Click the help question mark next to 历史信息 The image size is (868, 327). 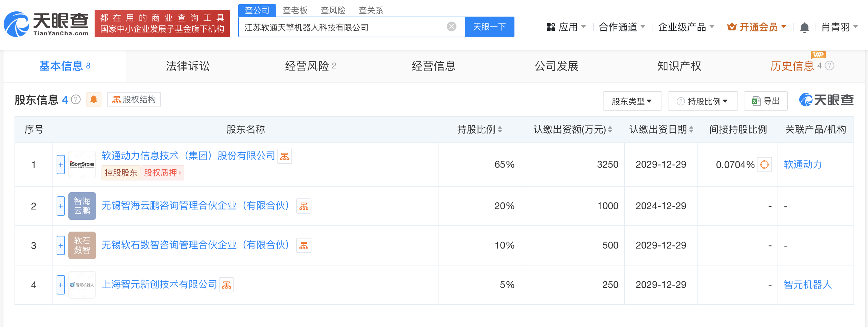click(830, 66)
